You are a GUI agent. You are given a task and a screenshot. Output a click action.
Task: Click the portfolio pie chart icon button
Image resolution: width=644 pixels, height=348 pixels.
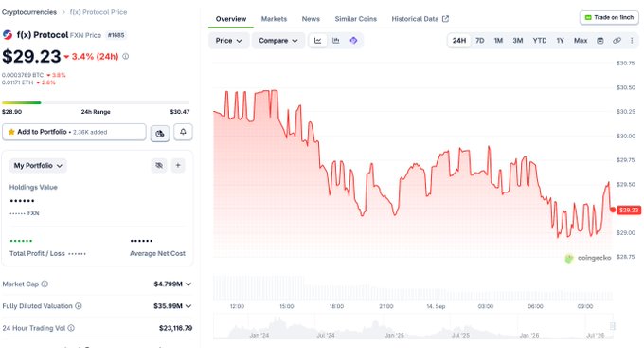160,134
